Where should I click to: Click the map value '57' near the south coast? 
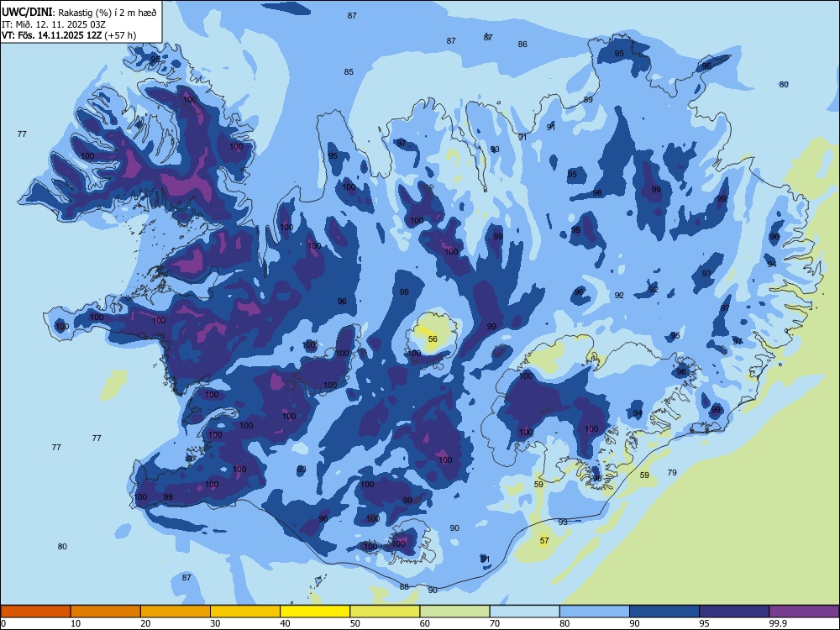point(544,540)
